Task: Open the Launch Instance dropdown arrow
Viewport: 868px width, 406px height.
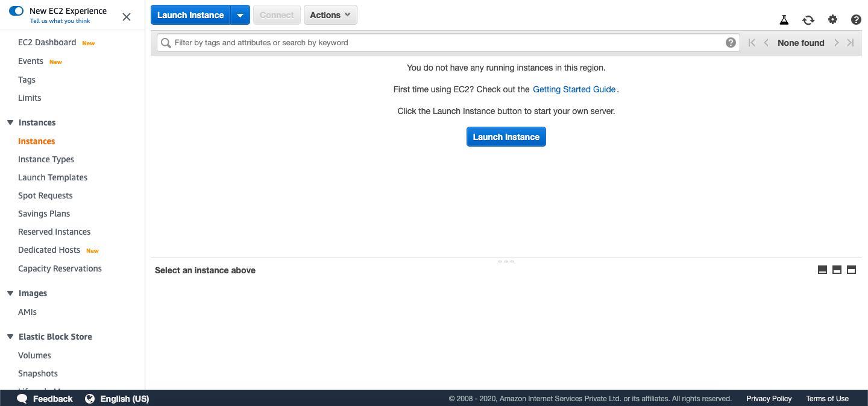Action: [x=240, y=15]
